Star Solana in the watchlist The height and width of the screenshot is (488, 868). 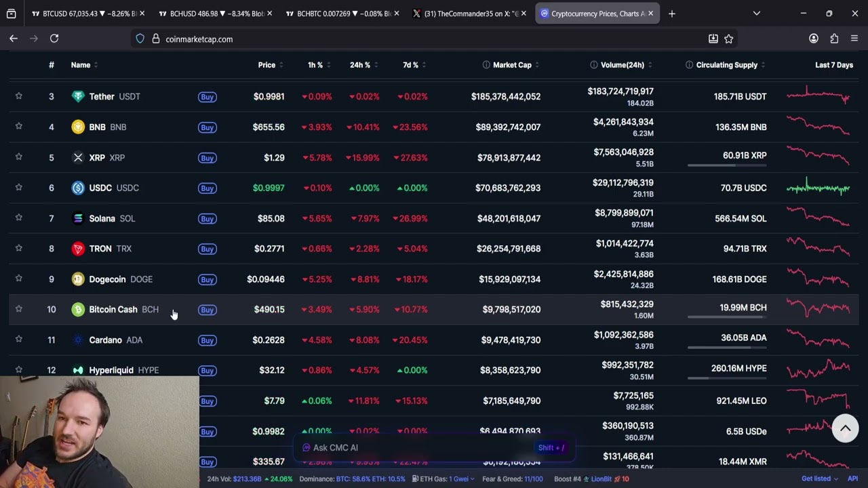(x=19, y=218)
